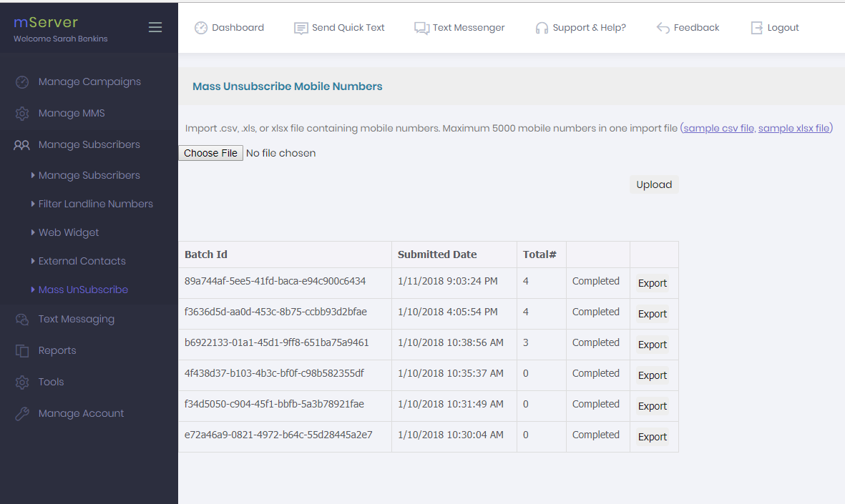
Task: Export batch f34d5050-c904-45f1-bbfb-5a3b78921fae
Action: (652, 406)
